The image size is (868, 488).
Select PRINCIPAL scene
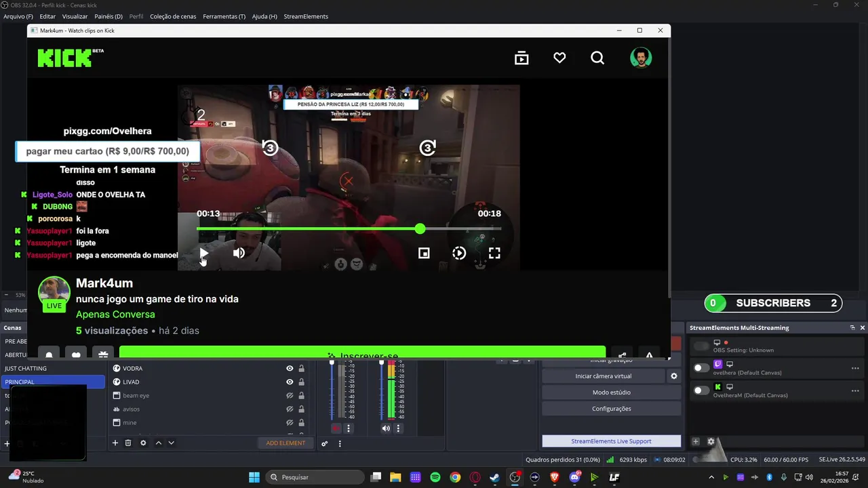[x=53, y=382]
